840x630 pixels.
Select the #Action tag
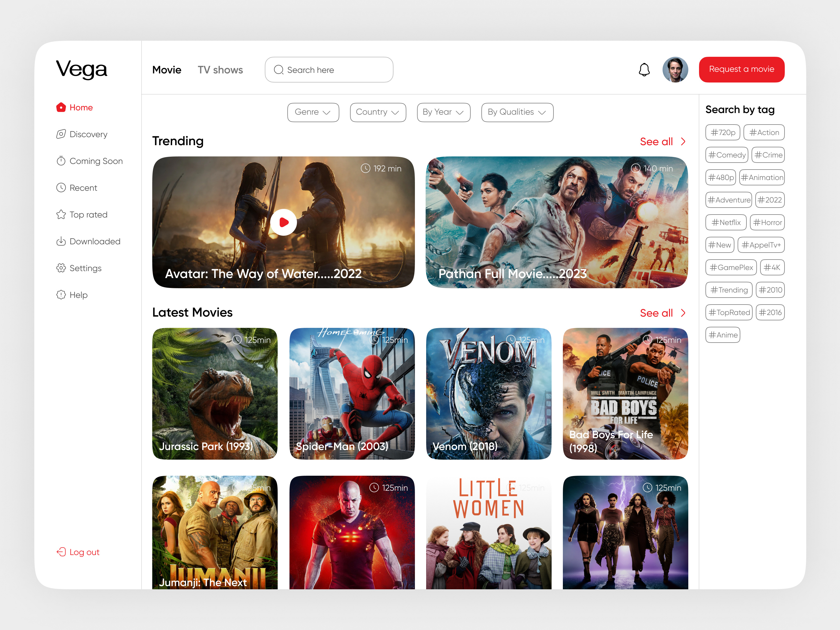764,132
